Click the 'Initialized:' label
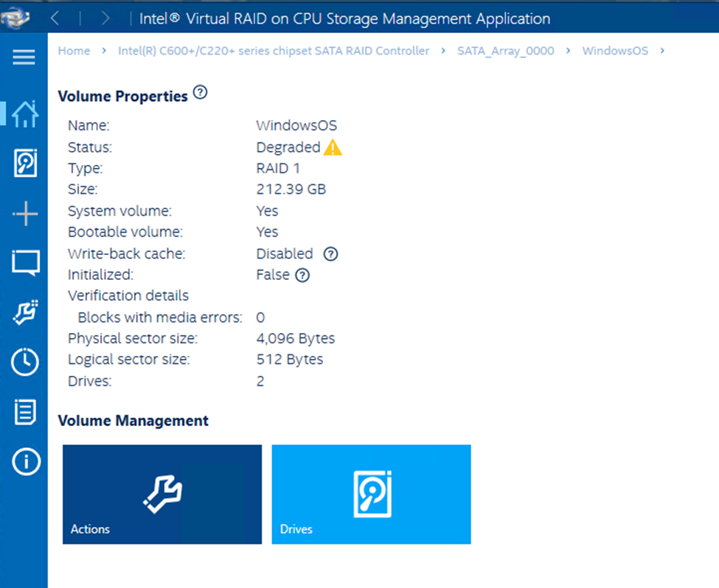 tap(100, 275)
